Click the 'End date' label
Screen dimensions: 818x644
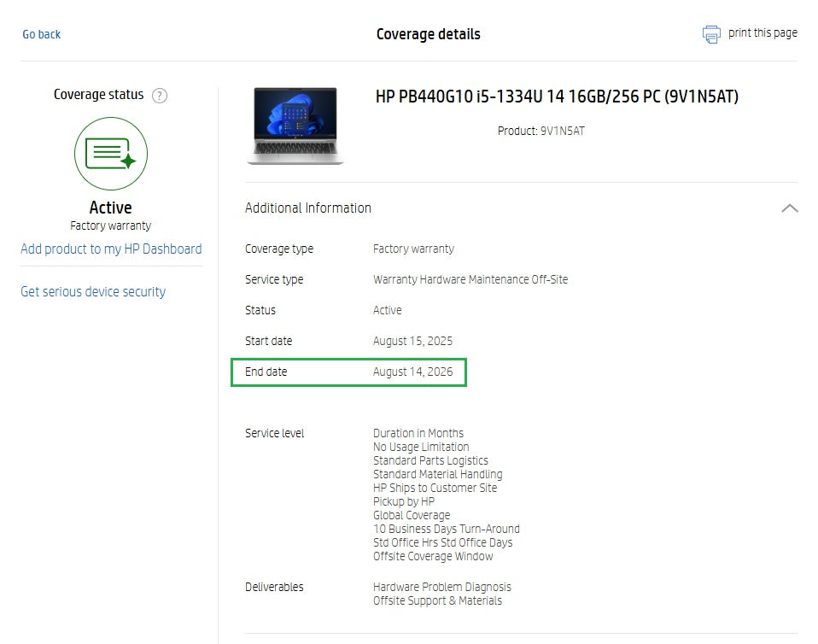tap(266, 372)
